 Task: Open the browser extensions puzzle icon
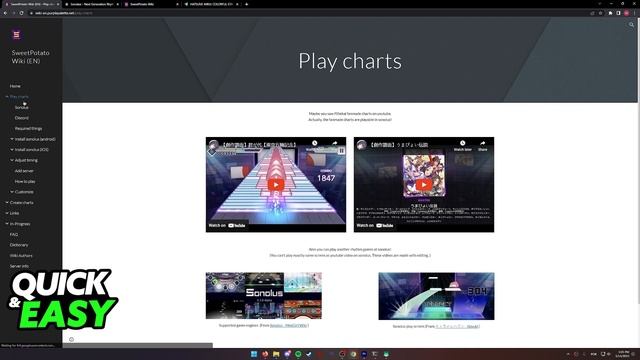click(611, 13)
